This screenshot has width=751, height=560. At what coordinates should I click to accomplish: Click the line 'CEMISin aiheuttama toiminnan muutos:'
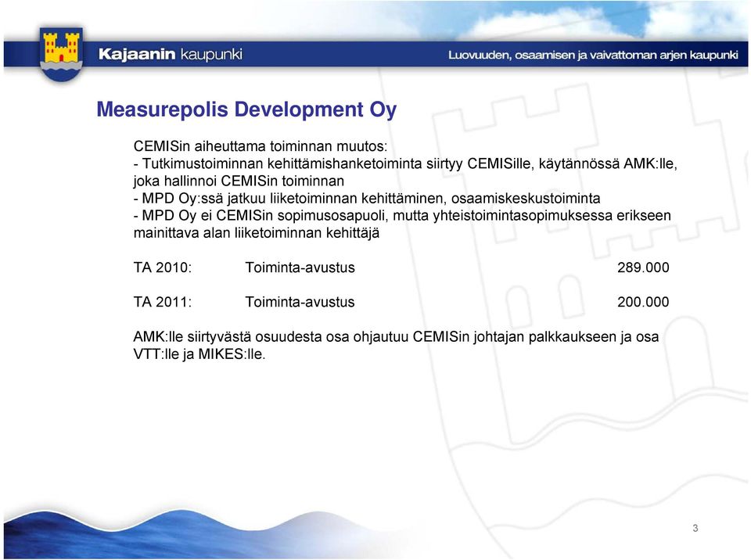260,146
